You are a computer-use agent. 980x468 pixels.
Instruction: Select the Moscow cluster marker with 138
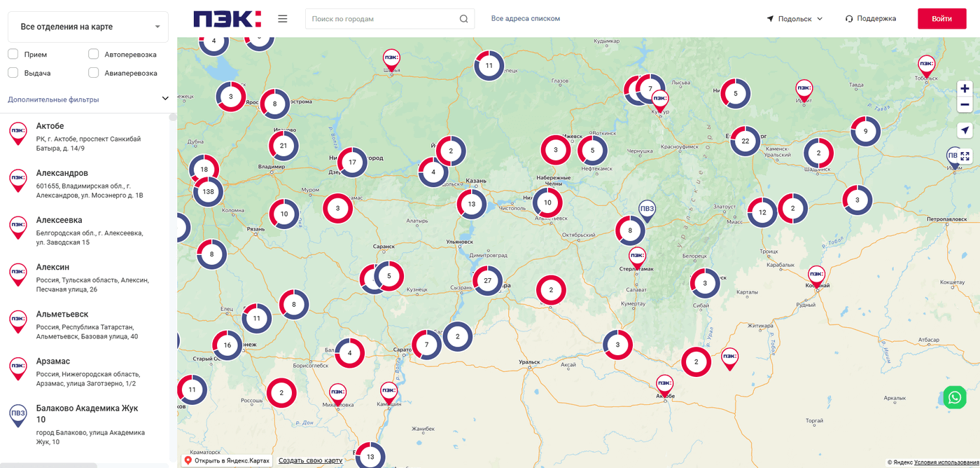coord(208,191)
